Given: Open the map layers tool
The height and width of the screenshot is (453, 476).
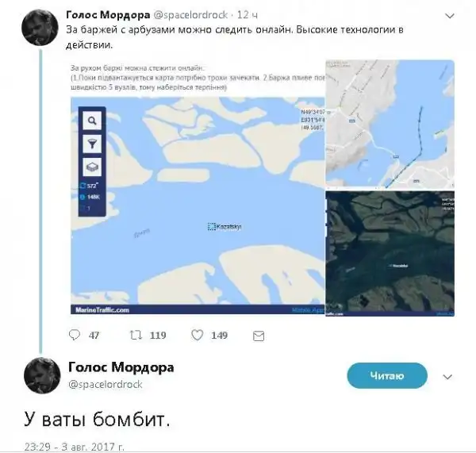Looking at the screenshot, I should click(x=92, y=167).
